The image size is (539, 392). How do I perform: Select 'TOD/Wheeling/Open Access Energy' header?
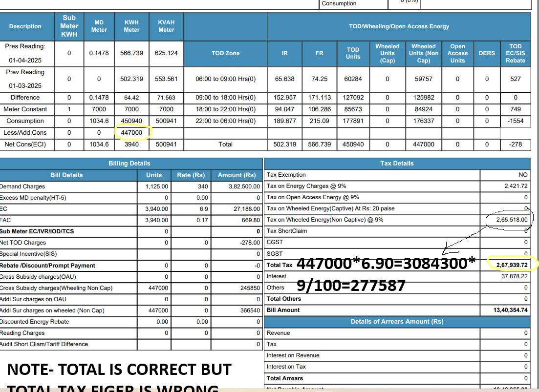(x=399, y=26)
